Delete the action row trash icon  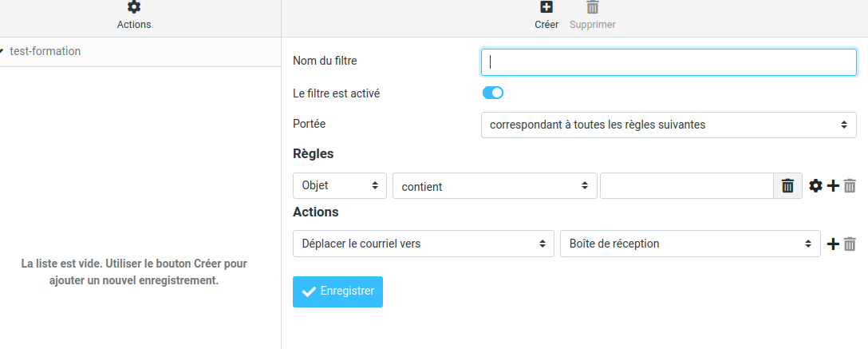click(850, 244)
